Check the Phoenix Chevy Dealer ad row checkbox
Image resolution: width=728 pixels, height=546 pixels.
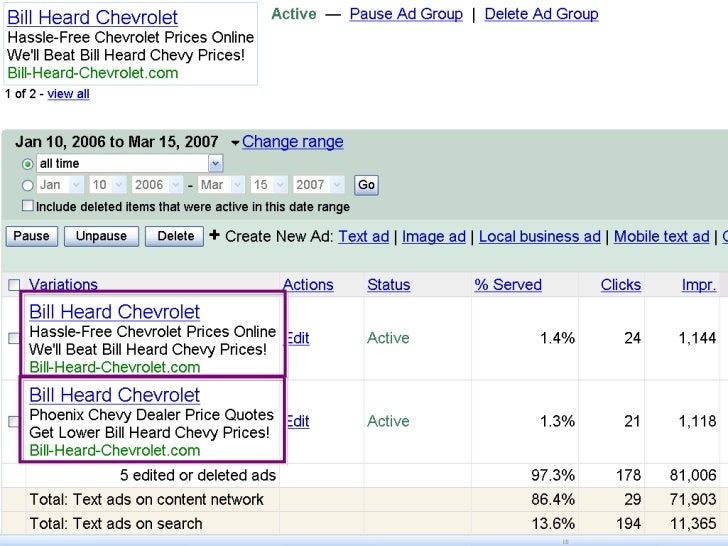[x=14, y=421]
